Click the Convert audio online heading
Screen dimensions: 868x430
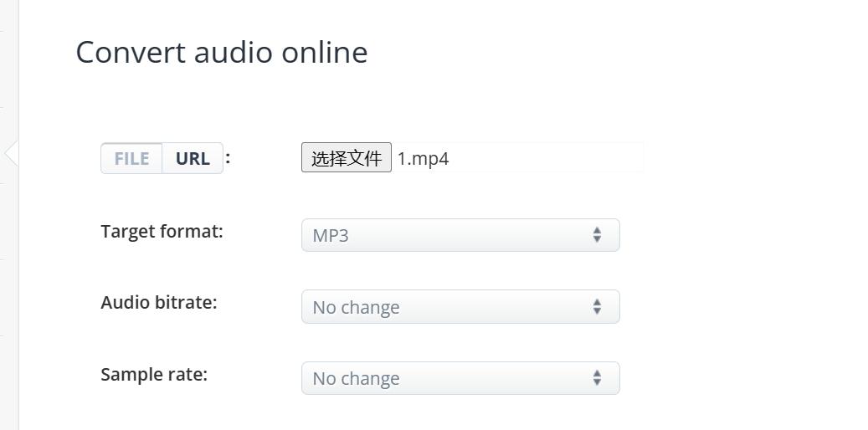(222, 52)
